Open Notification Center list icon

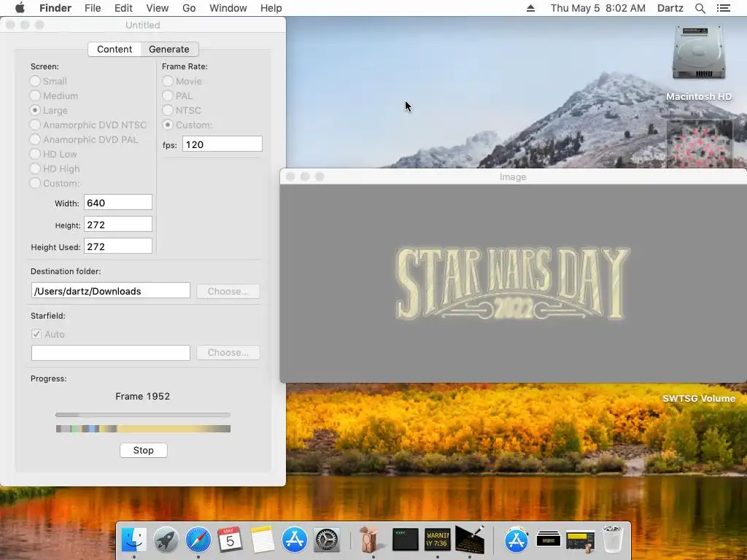coord(723,8)
